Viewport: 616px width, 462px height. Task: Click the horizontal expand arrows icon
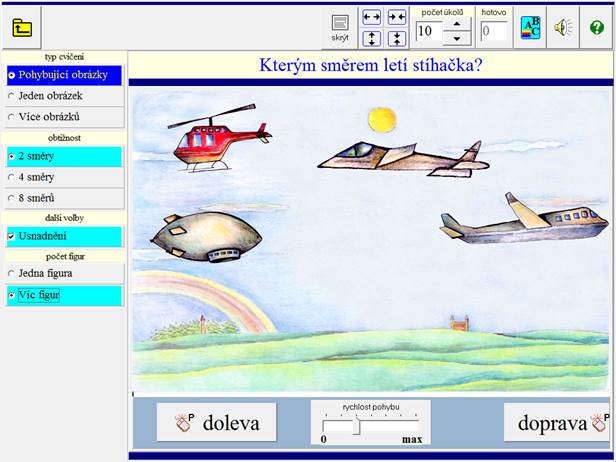pyautogui.click(x=371, y=17)
